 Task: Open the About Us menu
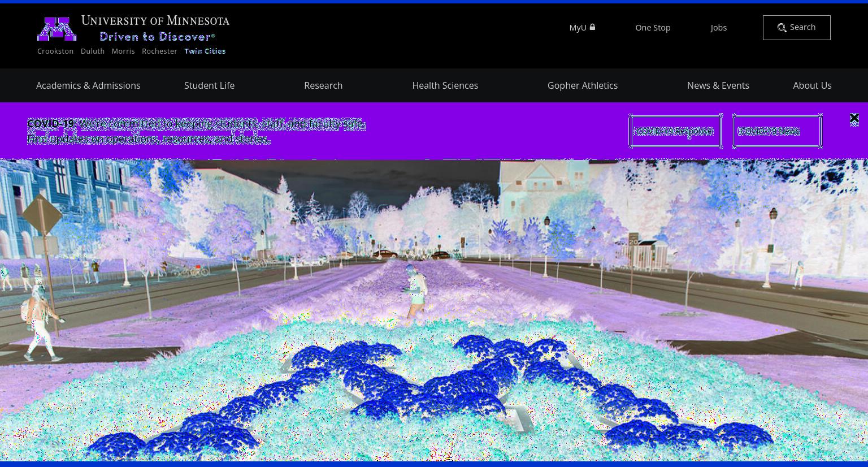tap(812, 85)
